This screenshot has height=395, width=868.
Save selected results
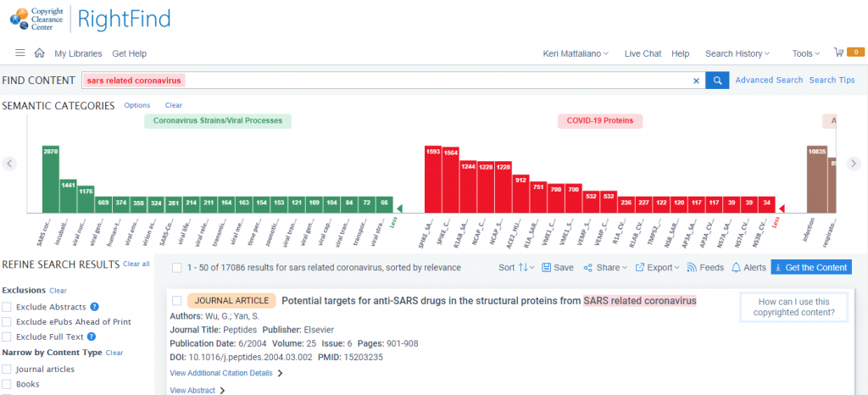pos(558,267)
